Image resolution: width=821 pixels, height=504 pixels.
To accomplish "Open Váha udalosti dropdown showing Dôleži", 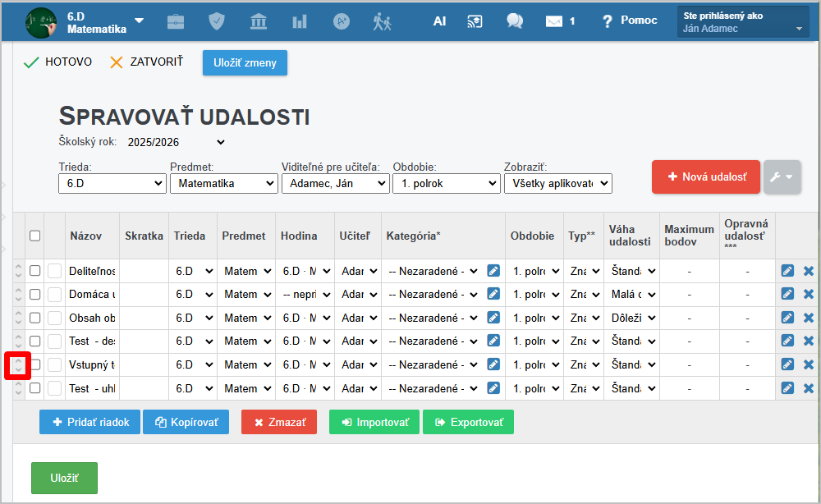I will 633,318.
